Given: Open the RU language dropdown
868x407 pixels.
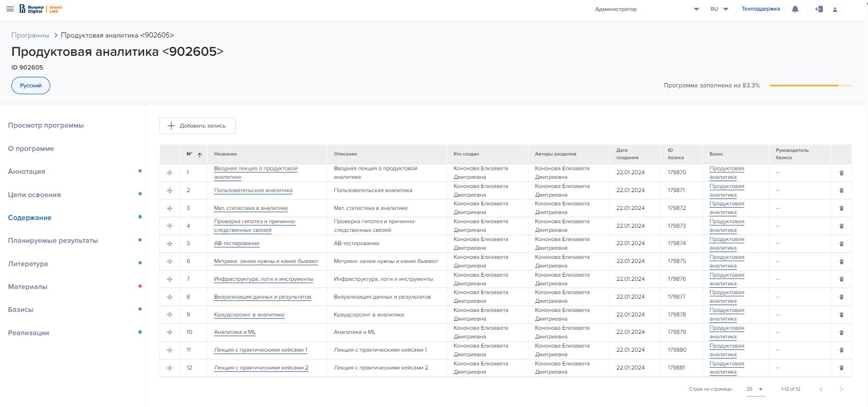Looking at the screenshot, I should coord(719,9).
